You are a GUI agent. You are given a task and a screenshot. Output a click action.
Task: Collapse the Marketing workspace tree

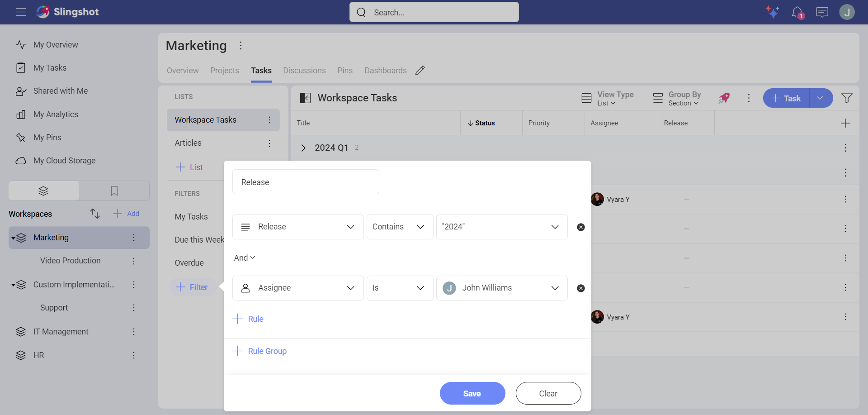13,238
